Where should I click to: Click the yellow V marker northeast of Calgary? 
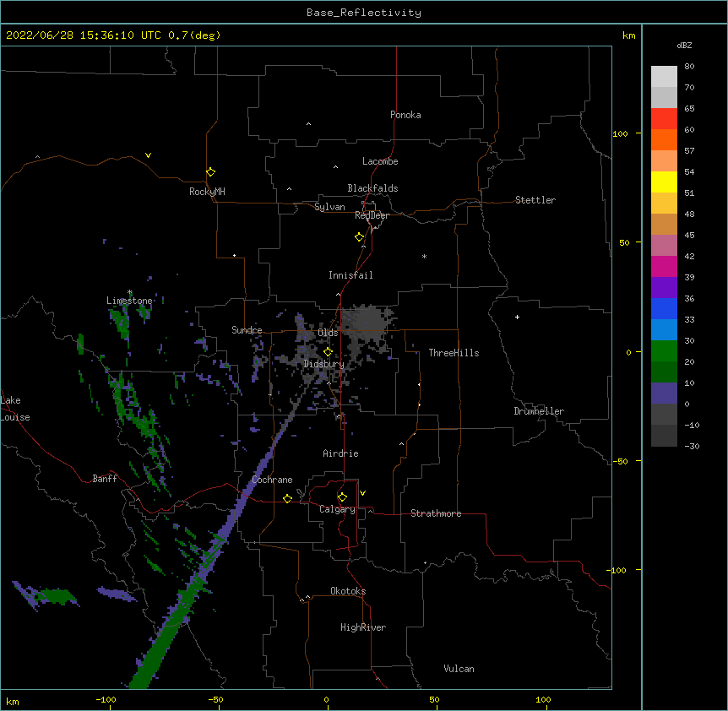point(362,493)
